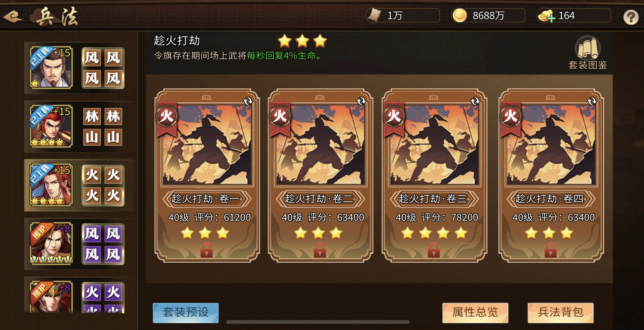Open the 套装预设 preset button
Viewport: 644px width, 330px height.
click(x=186, y=313)
